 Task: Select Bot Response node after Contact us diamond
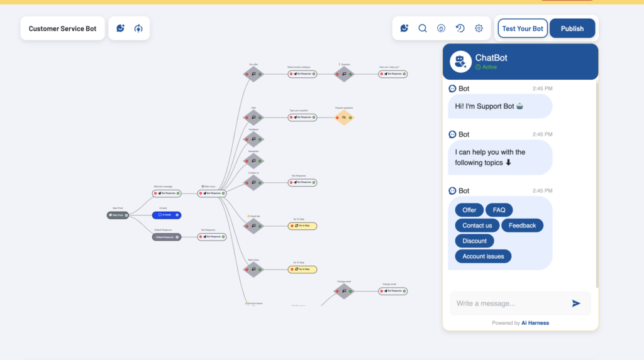[303, 182]
